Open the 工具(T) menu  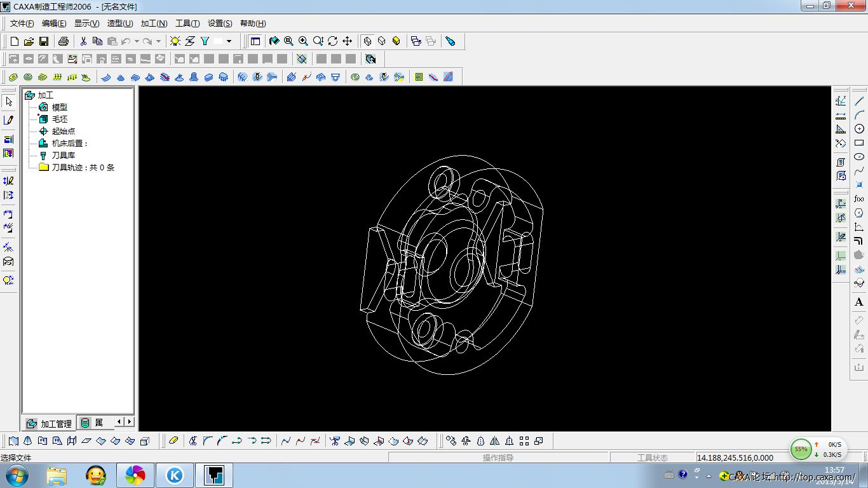pos(187,24)
